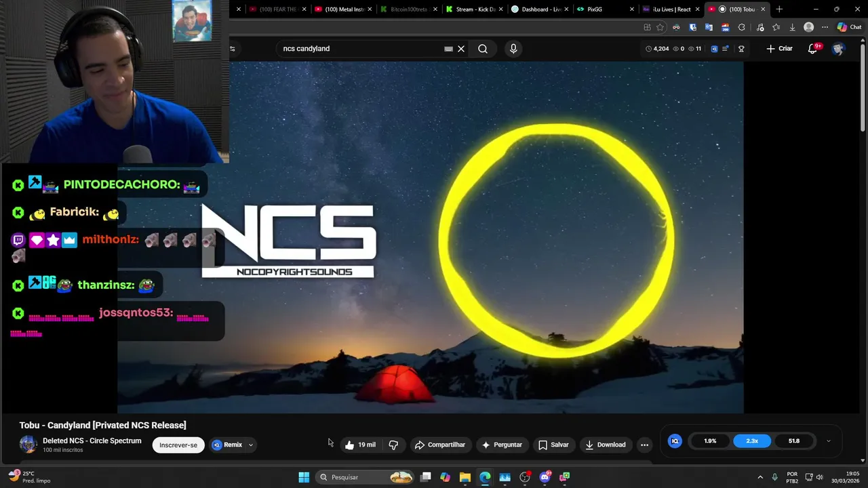Open Deleted NCS - Circle Spectrum channel avatar
The image size is (868, 488).
point(28,445)
